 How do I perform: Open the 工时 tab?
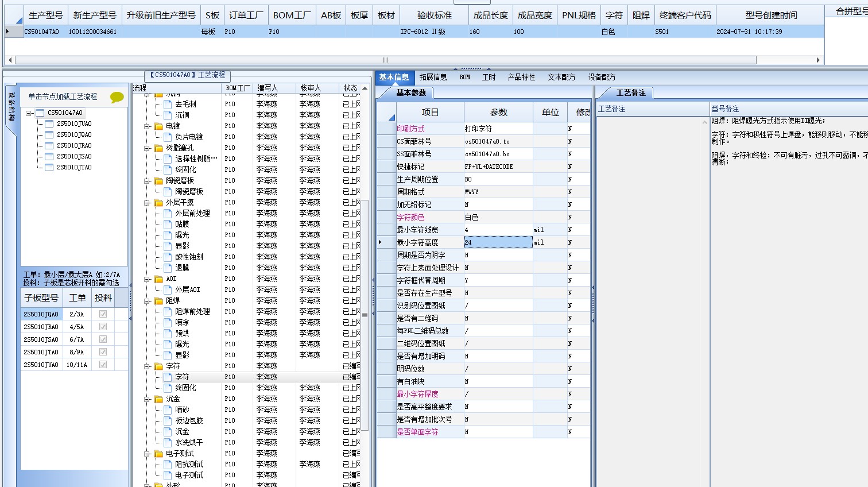click(x=489, y=78)
